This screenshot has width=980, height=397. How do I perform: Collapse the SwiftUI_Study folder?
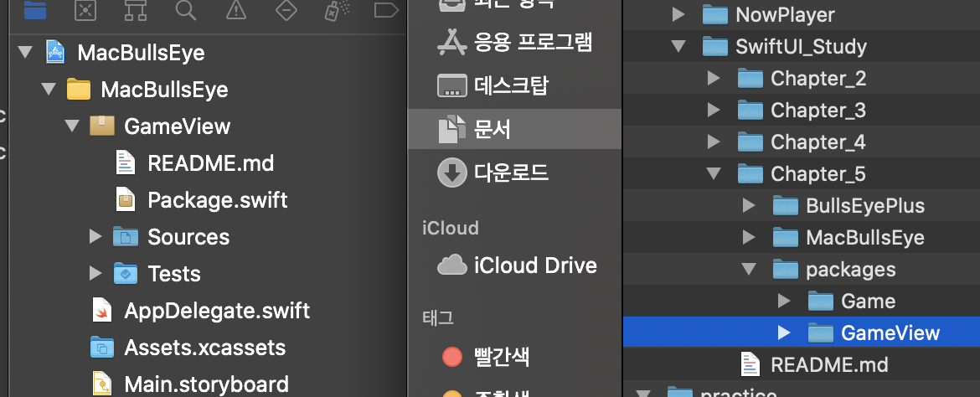(678, 46)
